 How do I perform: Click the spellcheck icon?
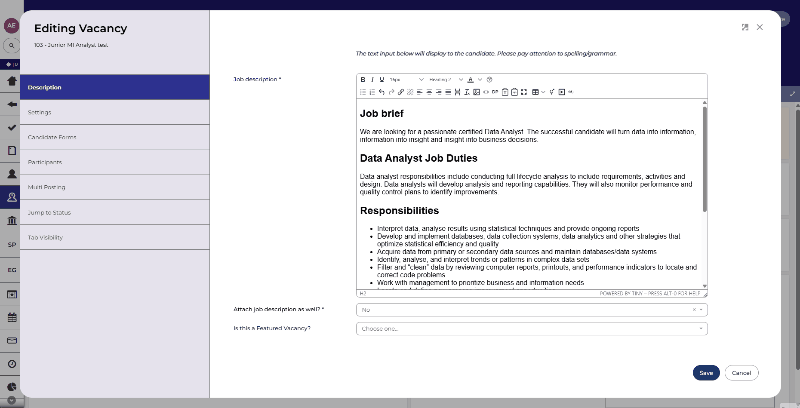pyautogui.click(x=552, y=92)
